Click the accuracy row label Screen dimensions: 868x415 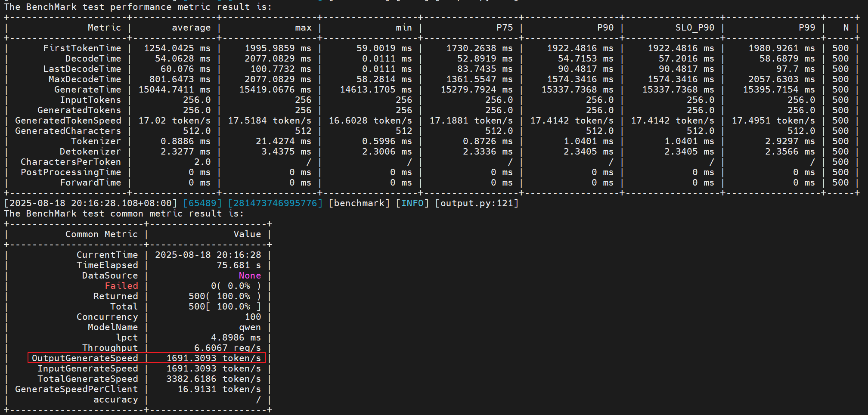(116, 400)
